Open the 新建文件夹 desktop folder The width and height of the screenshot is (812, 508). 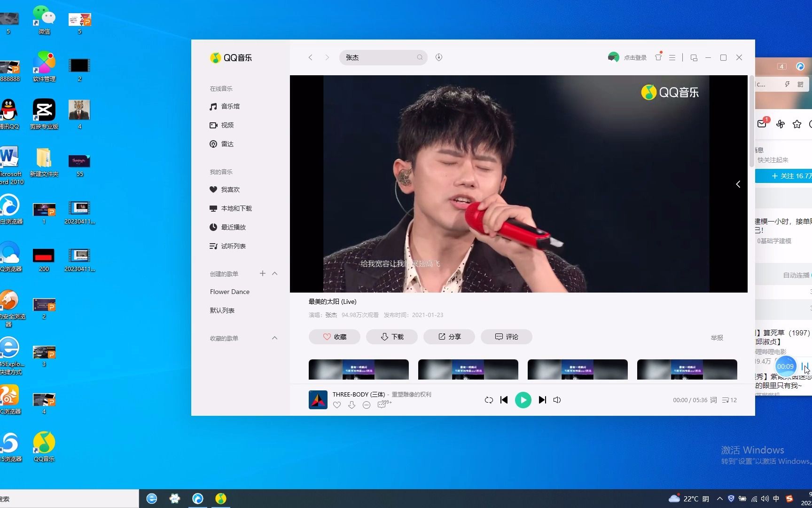[44, 162]
